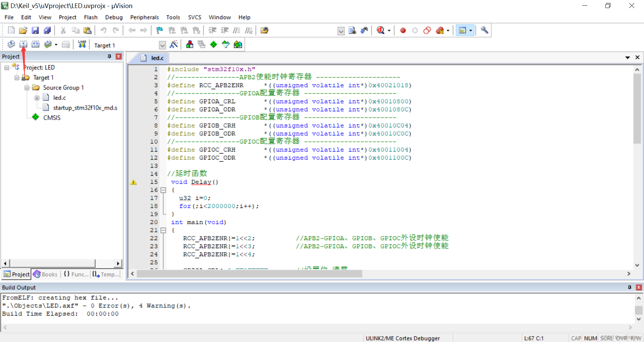Open the Target 1 selection dropdown
The image size is (644, 342).
[162, 45]
